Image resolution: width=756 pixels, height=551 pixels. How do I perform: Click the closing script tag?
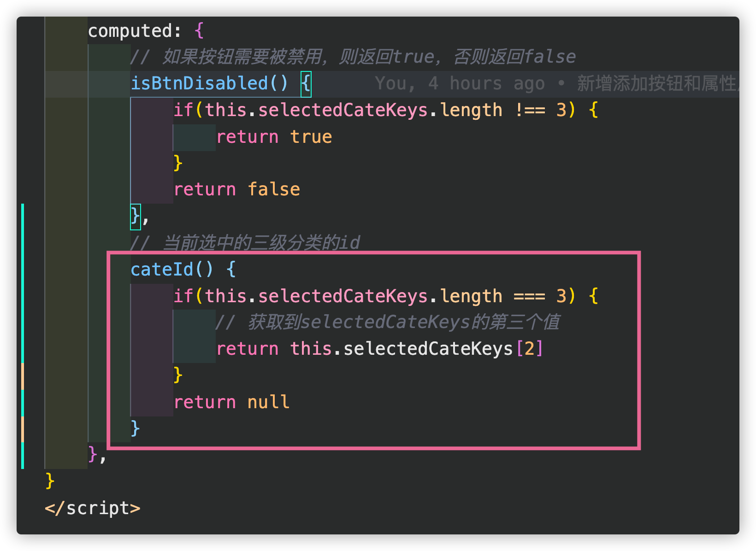coord(93,508)
